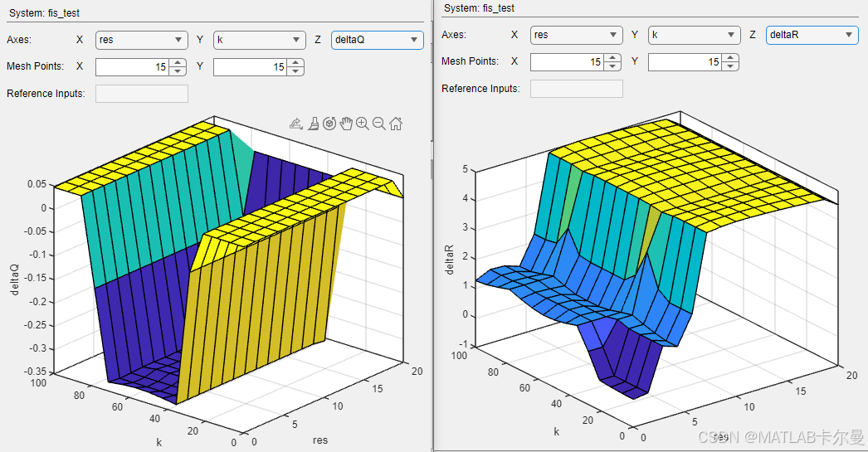Activate the brush data tool
Image resolution: width=868 pixels, height=452 pixels.
[314, 124]
